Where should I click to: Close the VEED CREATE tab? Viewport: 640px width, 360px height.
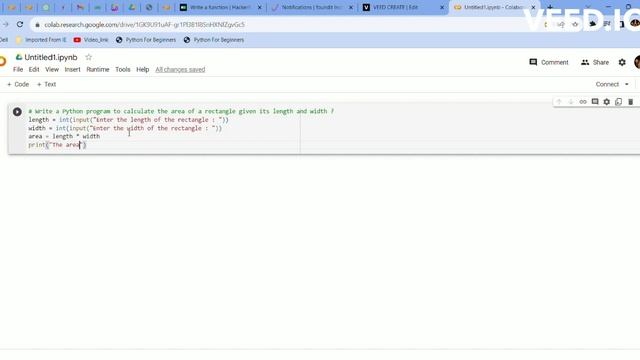442,7
